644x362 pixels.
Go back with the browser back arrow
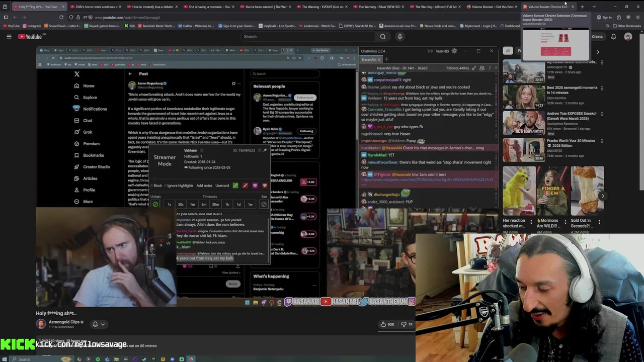[x=15, y=17]
